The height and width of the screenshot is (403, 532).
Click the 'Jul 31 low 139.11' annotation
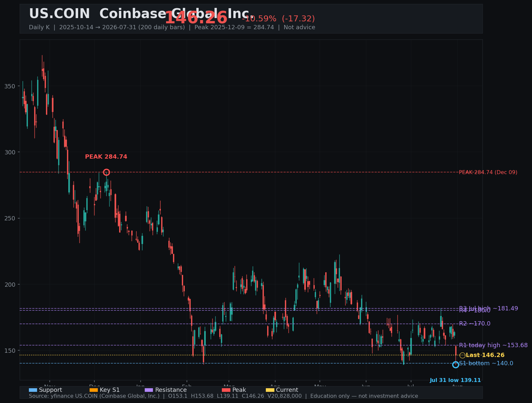coord(456,380)
